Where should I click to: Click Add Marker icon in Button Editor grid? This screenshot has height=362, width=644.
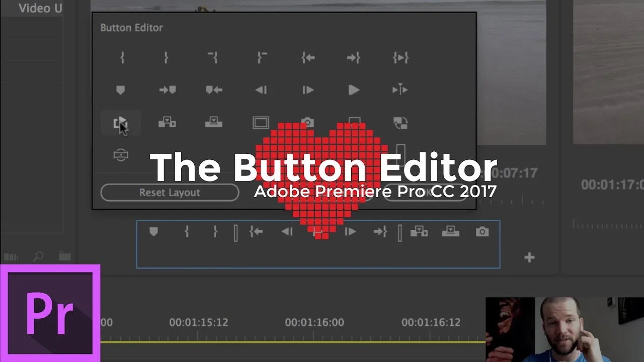[x=120, y=90]
